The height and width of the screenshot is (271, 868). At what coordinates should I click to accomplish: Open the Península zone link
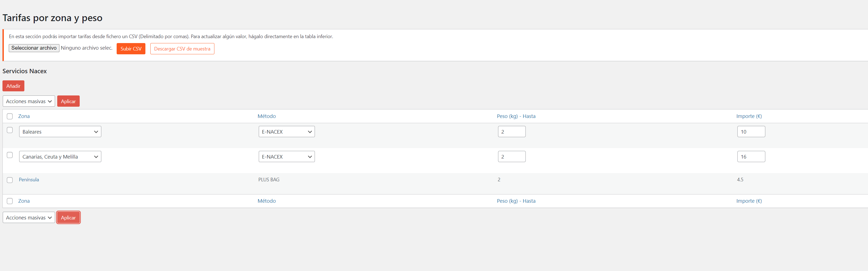29,180
